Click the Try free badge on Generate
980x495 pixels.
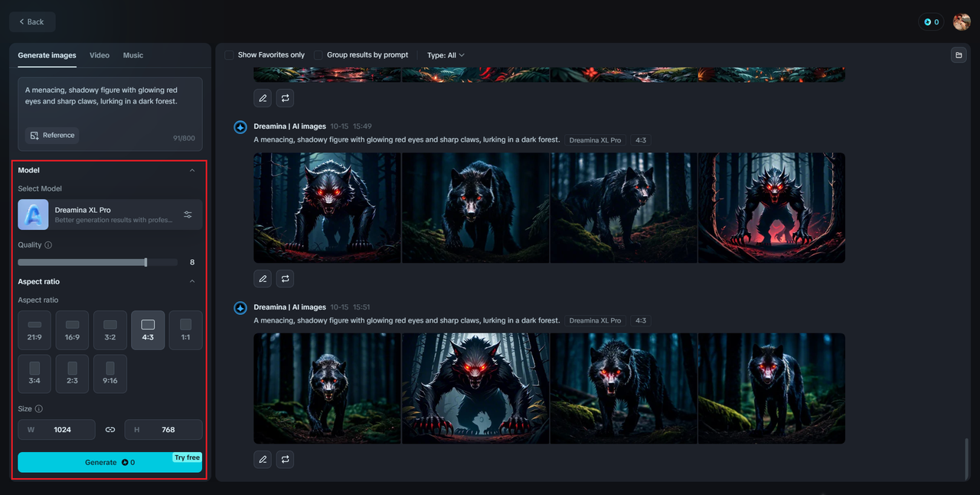(187, 457)
